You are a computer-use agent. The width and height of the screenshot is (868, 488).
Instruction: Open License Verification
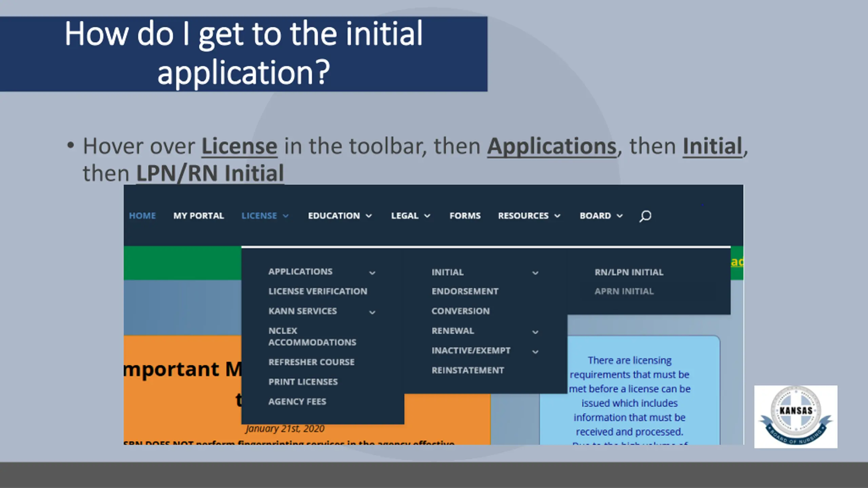pos(318,291)
